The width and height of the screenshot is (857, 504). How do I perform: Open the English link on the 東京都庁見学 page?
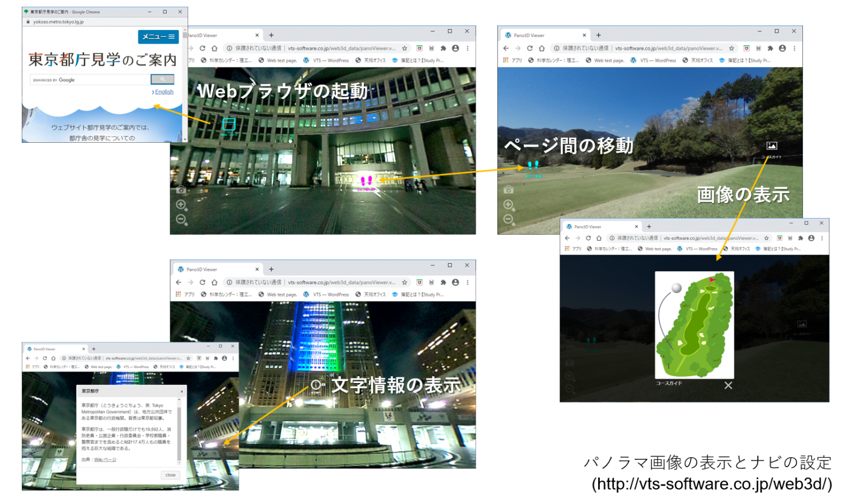coord(163,91)
